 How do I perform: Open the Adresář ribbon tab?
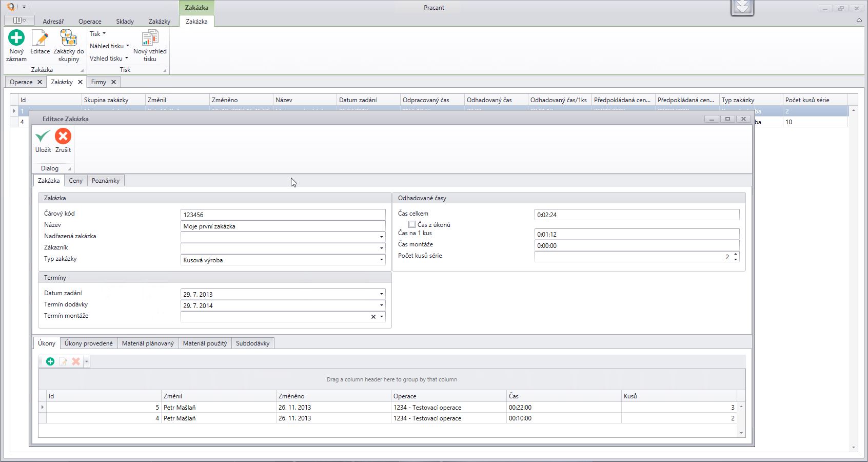point(53,22)
